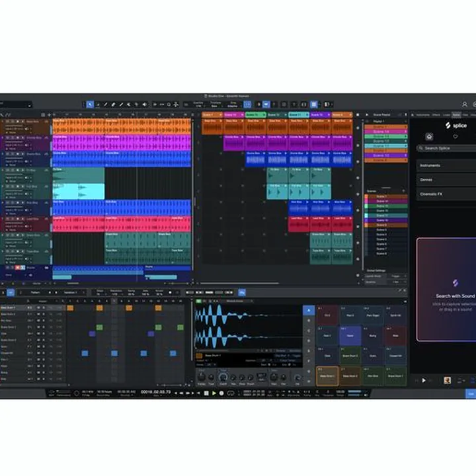Viewport: 476px width, 476px height.
Task: Toggle loop in the transport bar
Action: 231,393
